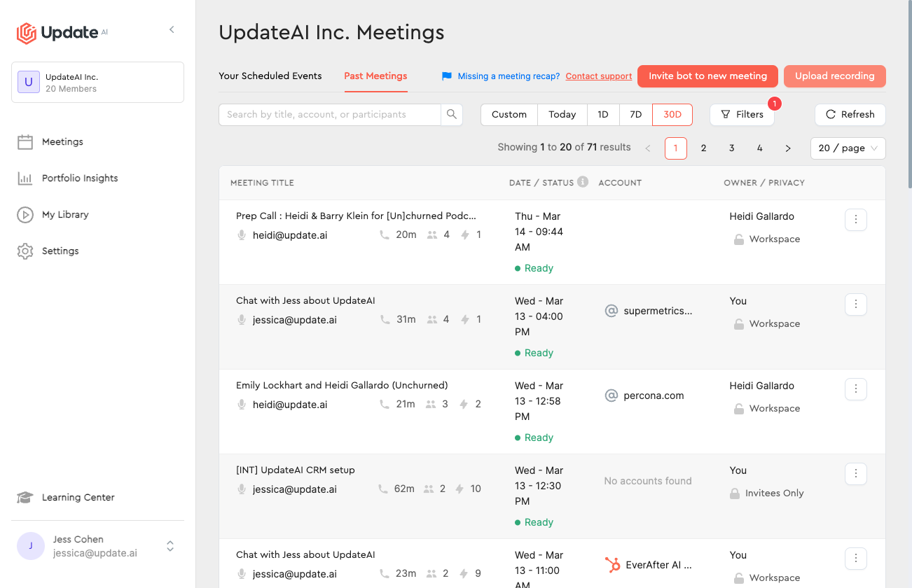Open My Library play icon
The height and width of the screenshot is (588, 912).
point(25,215)
